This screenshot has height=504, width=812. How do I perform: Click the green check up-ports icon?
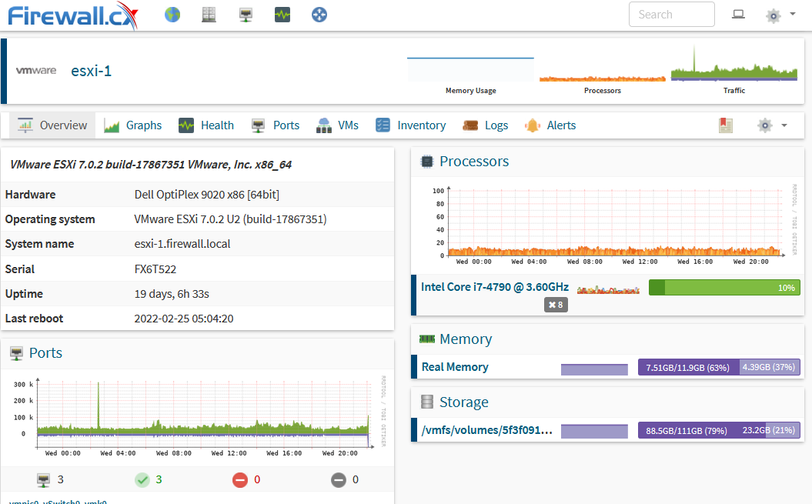coord(142,480)
